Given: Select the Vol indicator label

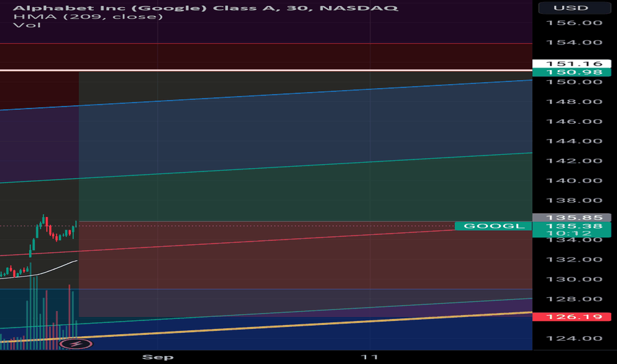Looking at the screenshot, I should [26, 25].
